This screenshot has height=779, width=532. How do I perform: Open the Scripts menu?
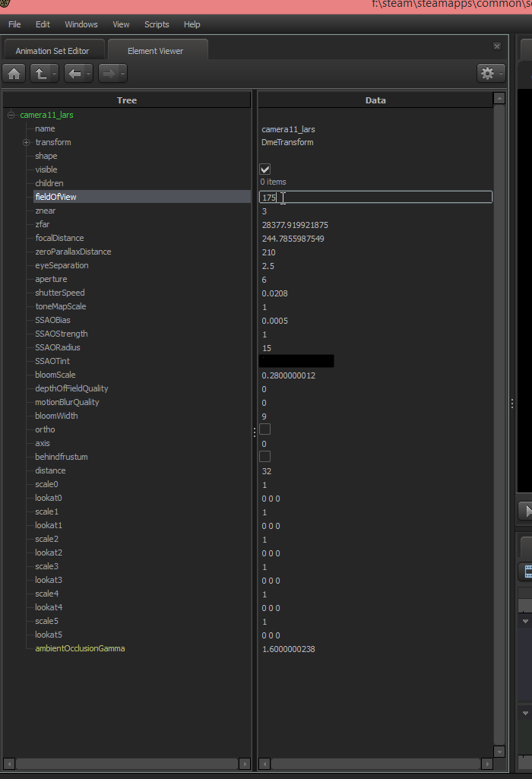pos(157,24)
